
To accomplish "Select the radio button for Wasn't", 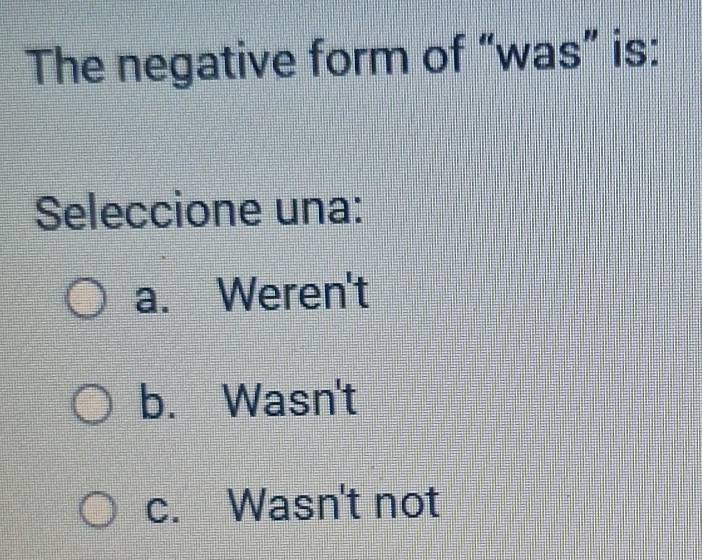I will [x=90, y=406].
